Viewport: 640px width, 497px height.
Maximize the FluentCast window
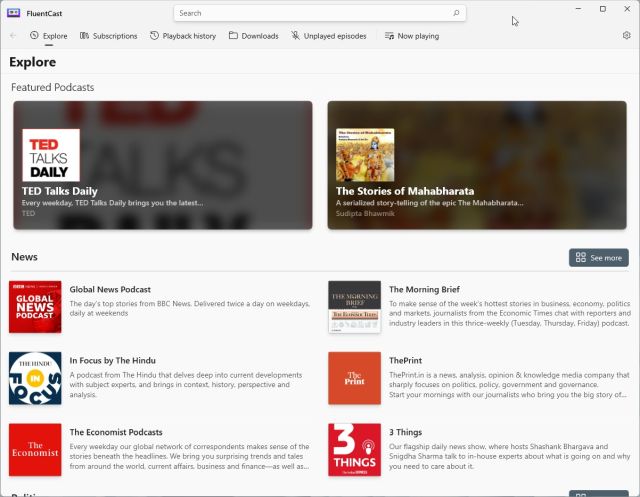click(x=603, y=9)
